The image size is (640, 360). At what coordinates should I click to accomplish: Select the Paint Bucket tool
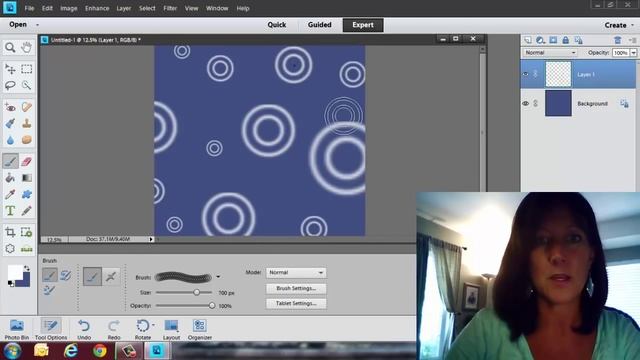(10, 178)
